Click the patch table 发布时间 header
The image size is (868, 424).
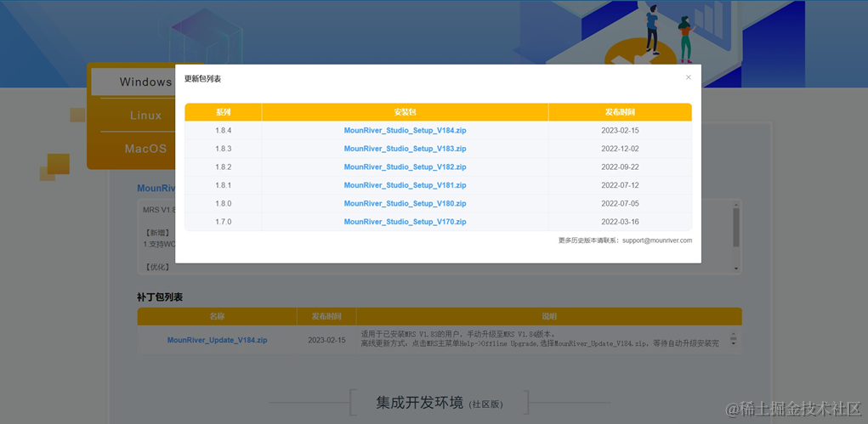click(x=326, y=317)
